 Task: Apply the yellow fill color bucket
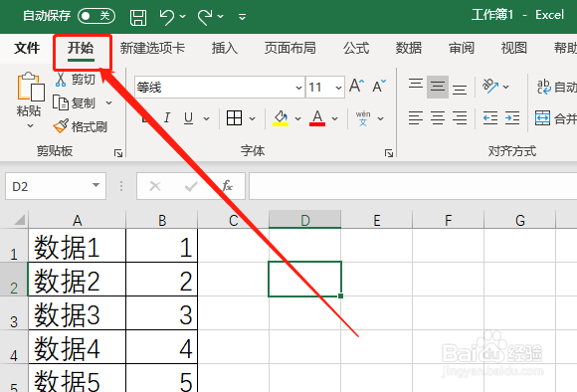[281, 118]
